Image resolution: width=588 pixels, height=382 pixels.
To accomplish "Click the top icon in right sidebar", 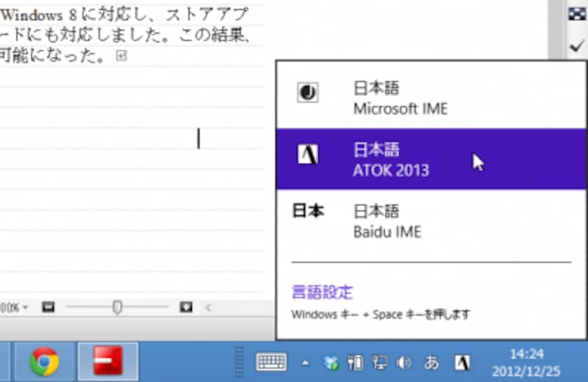I will click(577, 14).
